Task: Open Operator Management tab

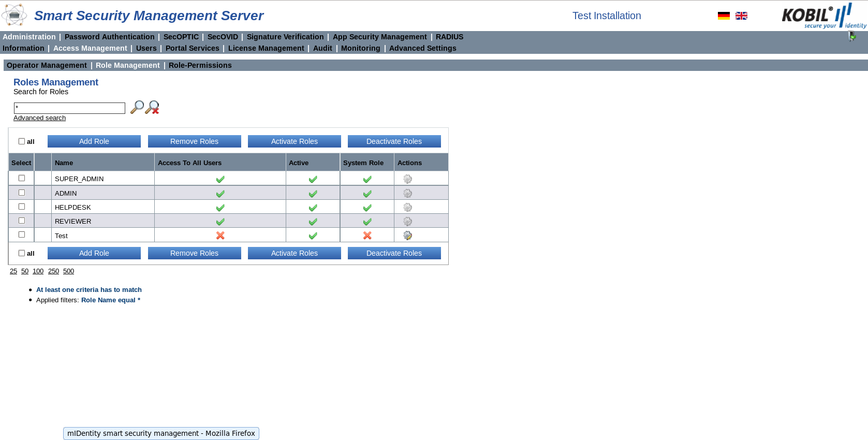Action: [x=47, y=65]
